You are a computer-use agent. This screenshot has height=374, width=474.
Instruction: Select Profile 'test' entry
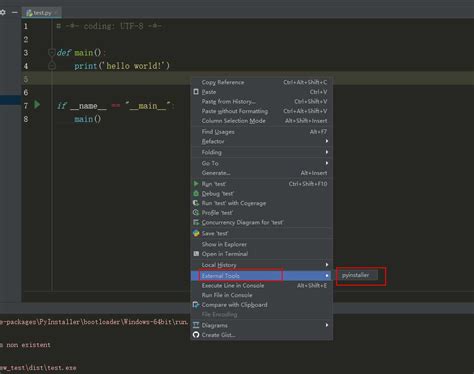[262, 213]
